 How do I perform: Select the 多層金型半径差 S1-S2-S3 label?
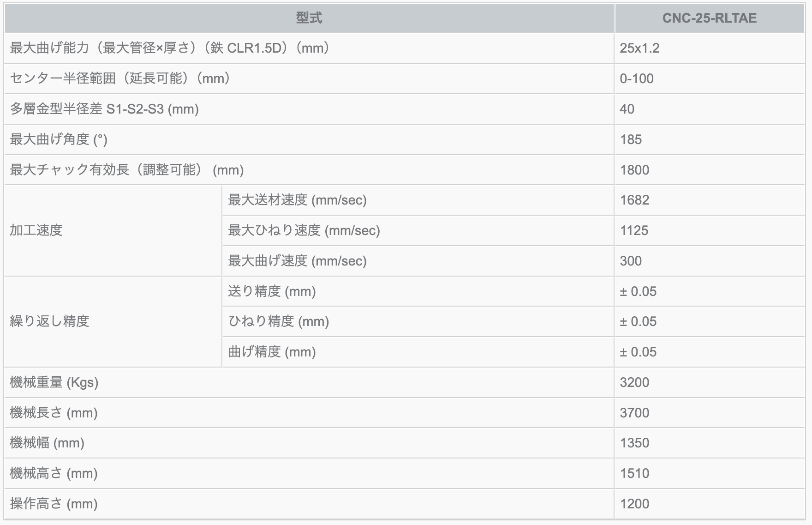[x=104, y=109]
